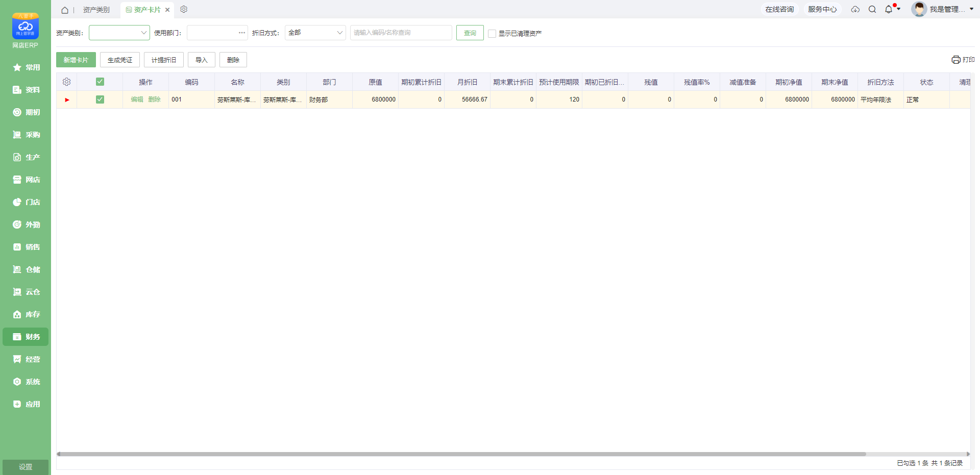Uncheck the row 001 checkbox
Viewport: 980px width, 475px height.
point(100,99)
